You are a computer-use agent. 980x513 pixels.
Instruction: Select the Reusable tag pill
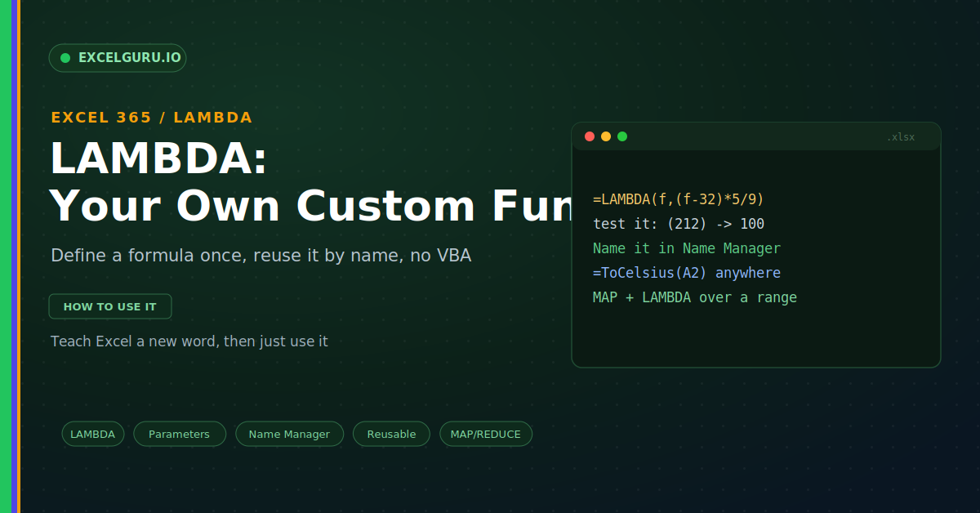click(x=392, y=435)
